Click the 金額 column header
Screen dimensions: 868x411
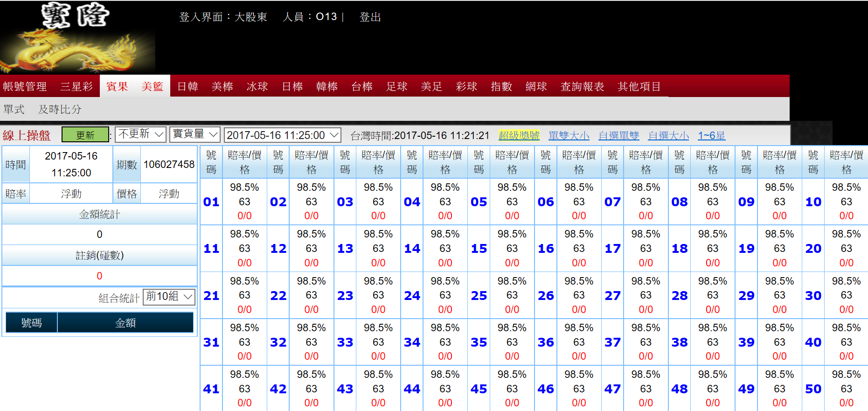click(x=125, y=323)
